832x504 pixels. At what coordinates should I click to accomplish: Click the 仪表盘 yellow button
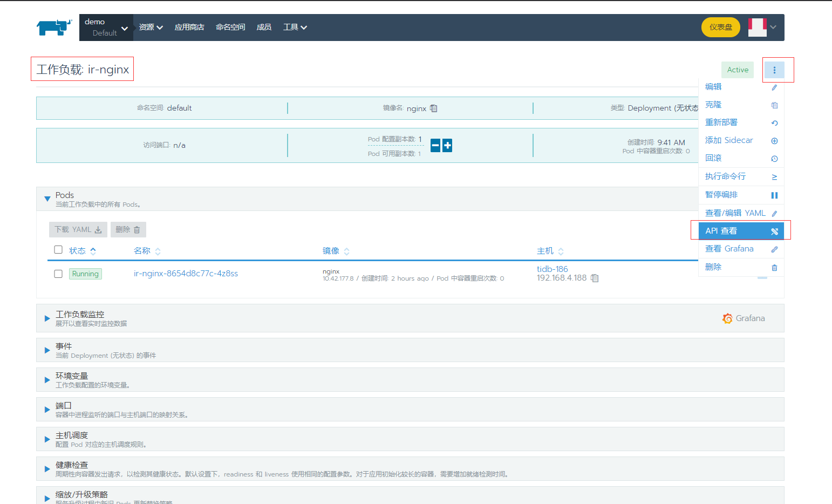point(721,27)
